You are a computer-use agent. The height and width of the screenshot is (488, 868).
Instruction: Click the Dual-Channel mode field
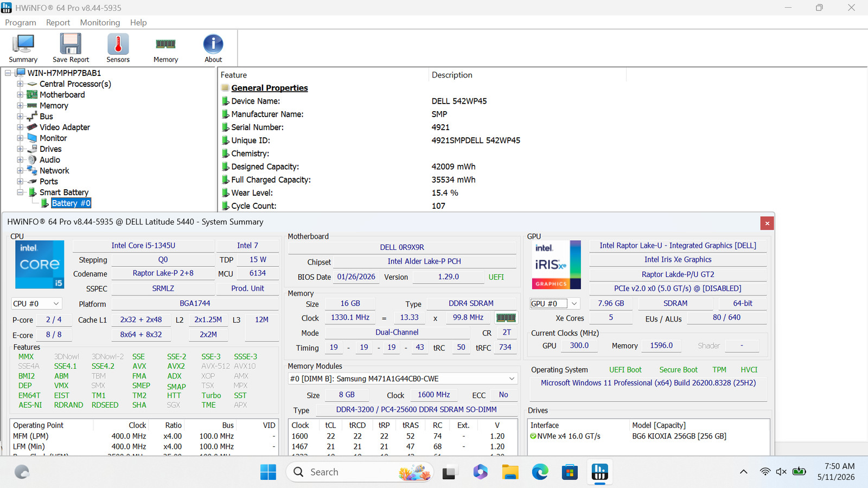(x=397, y=332)
